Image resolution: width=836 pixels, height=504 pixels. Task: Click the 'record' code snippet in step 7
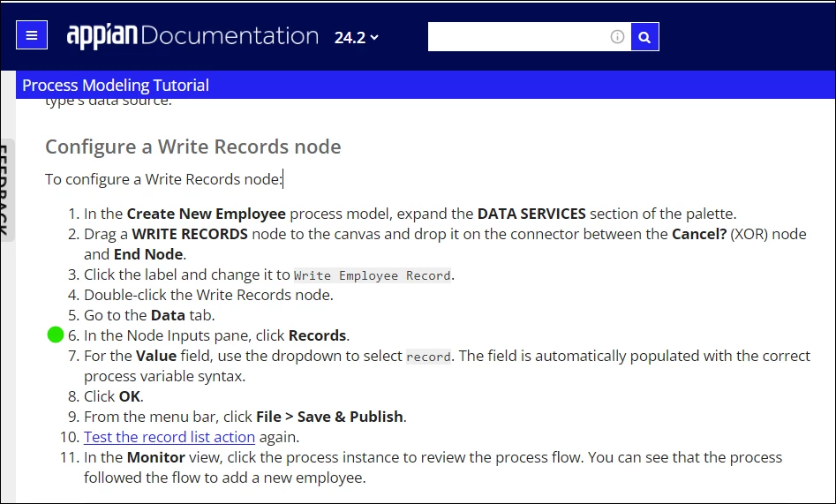click(x=429, y=357)
